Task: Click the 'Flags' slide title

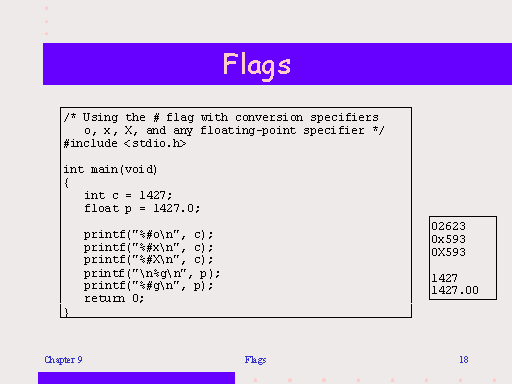Action: point(256,66)
